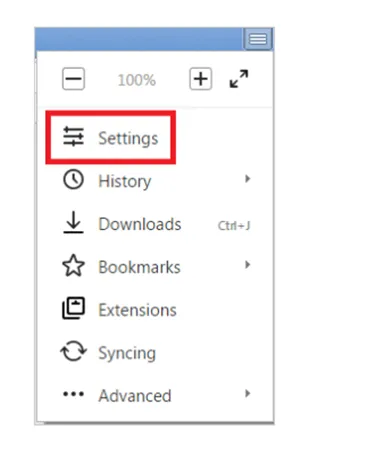371x457 pixels.
Task: Open the Bookmarks menu entry
Action: tap(155, 266)
